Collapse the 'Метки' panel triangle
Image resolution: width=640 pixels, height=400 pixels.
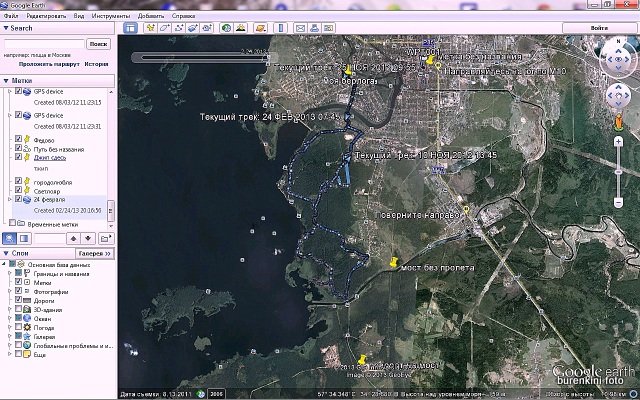pos(6,81)
